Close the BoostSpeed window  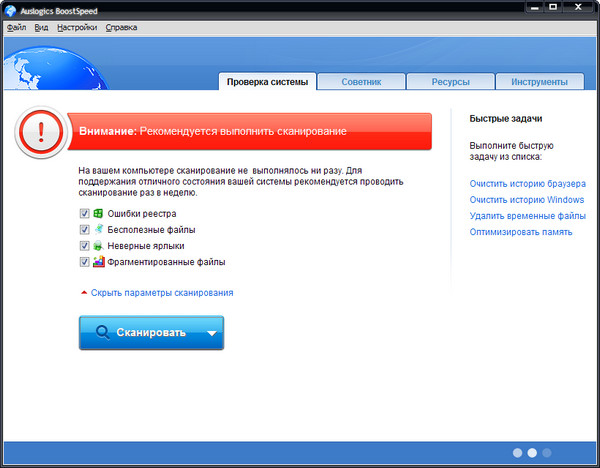[579, 7]
